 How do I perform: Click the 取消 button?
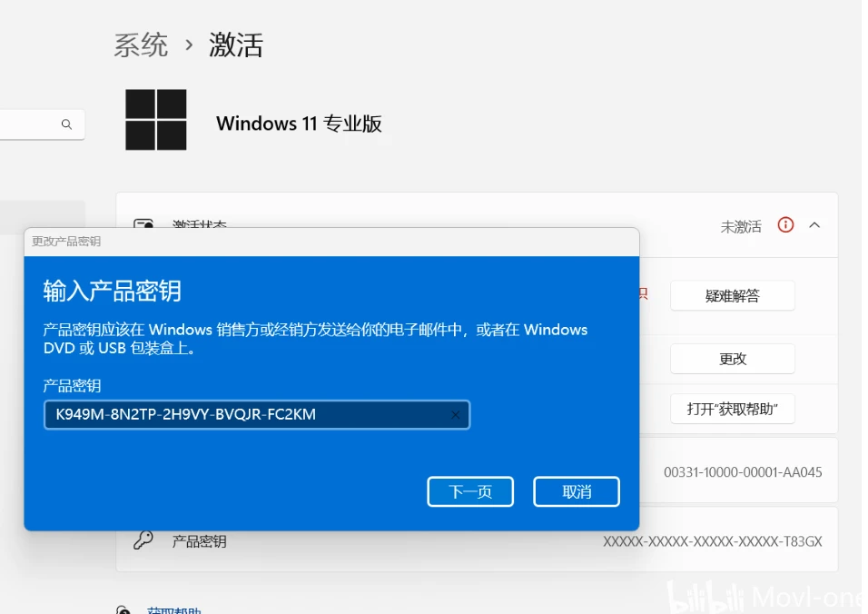(577, 491)
